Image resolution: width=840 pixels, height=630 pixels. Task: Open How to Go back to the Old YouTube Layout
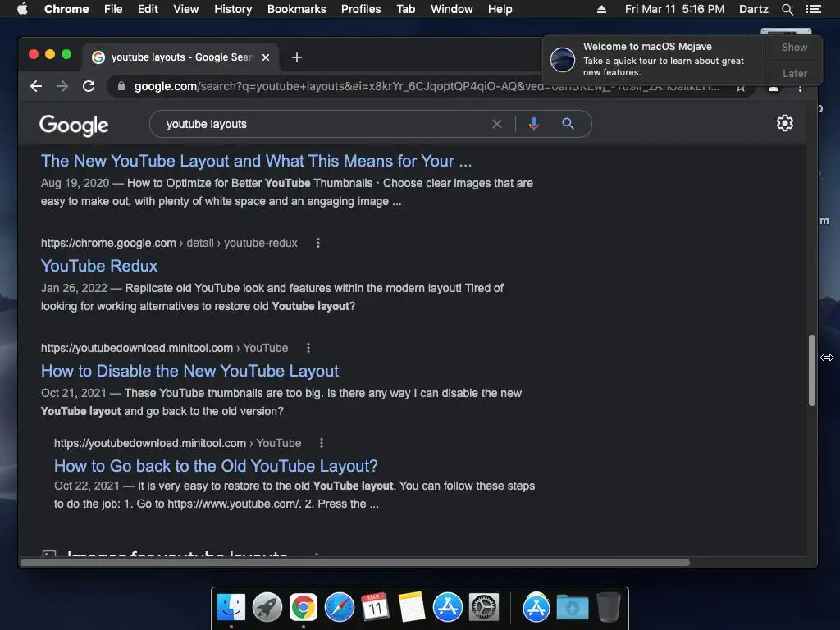(x=216, y=466)
